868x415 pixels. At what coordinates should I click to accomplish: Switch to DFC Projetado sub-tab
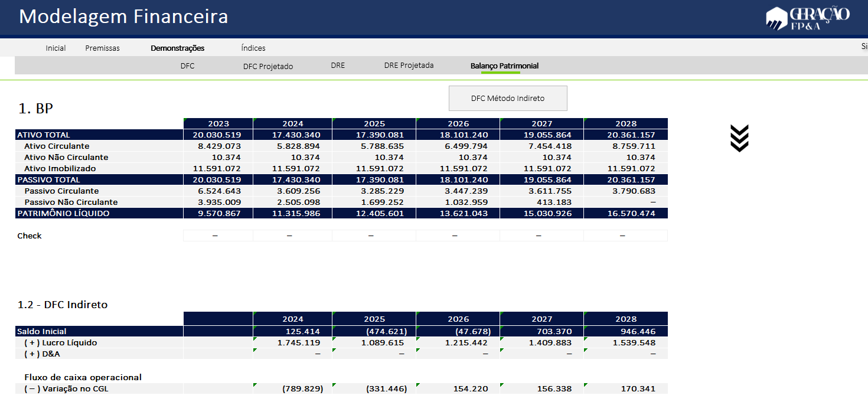(267, 66)
